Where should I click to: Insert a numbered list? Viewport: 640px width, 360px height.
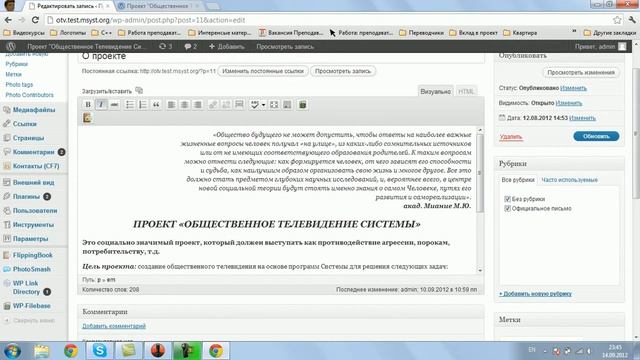142,105
